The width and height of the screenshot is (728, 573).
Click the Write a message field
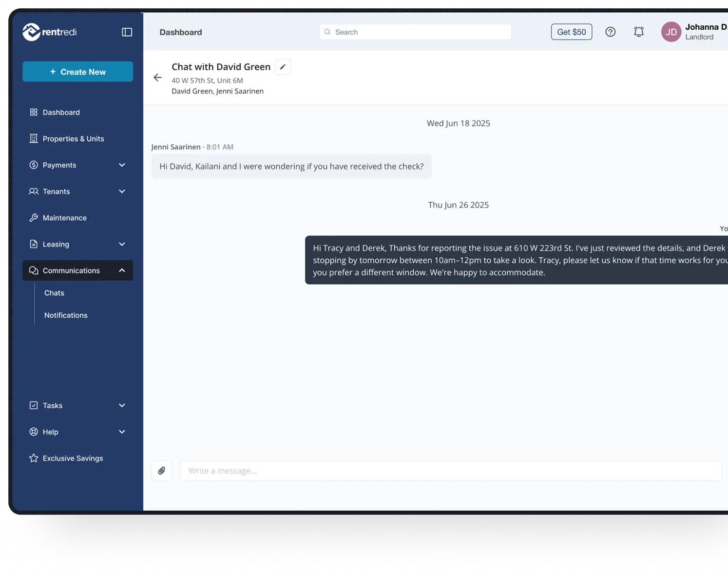pyautogui.click(x=450, y=471)
